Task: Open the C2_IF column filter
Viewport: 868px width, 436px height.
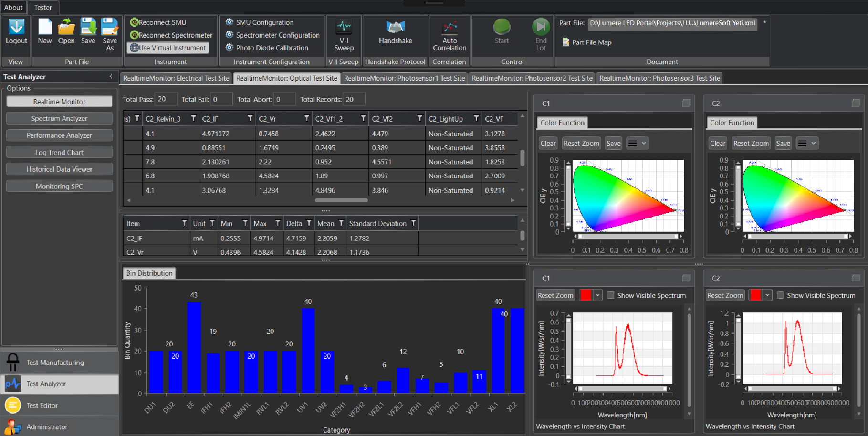Action: tap(250, 119)
